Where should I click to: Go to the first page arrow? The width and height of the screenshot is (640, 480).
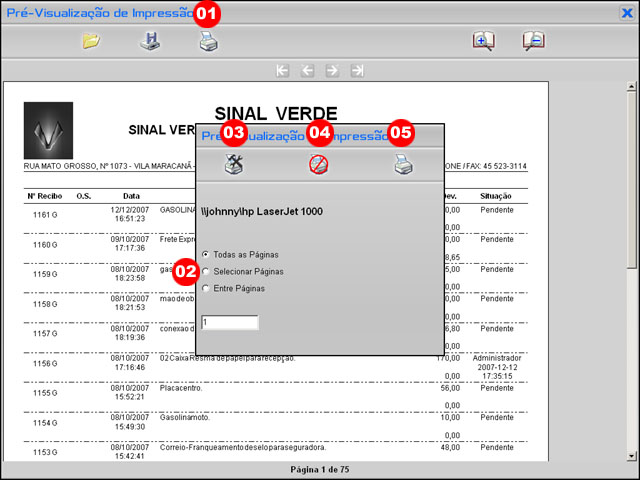(283, 71)
